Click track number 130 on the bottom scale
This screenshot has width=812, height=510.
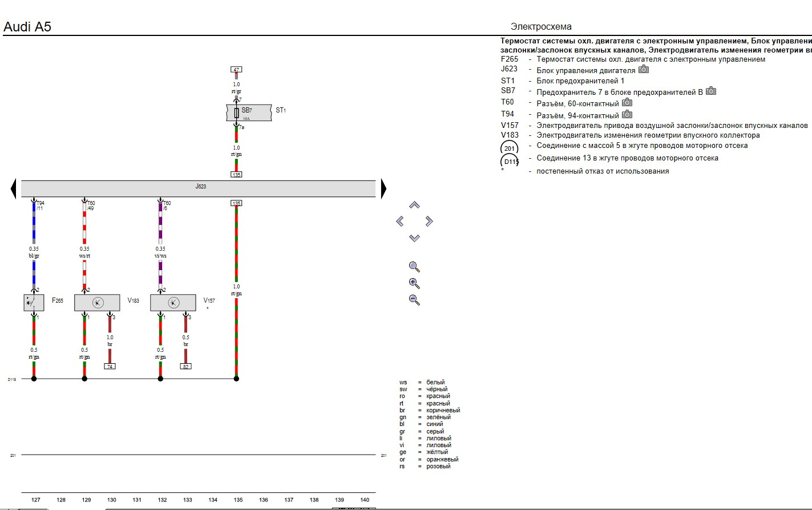pyautogui.click(x=112, y=500)
